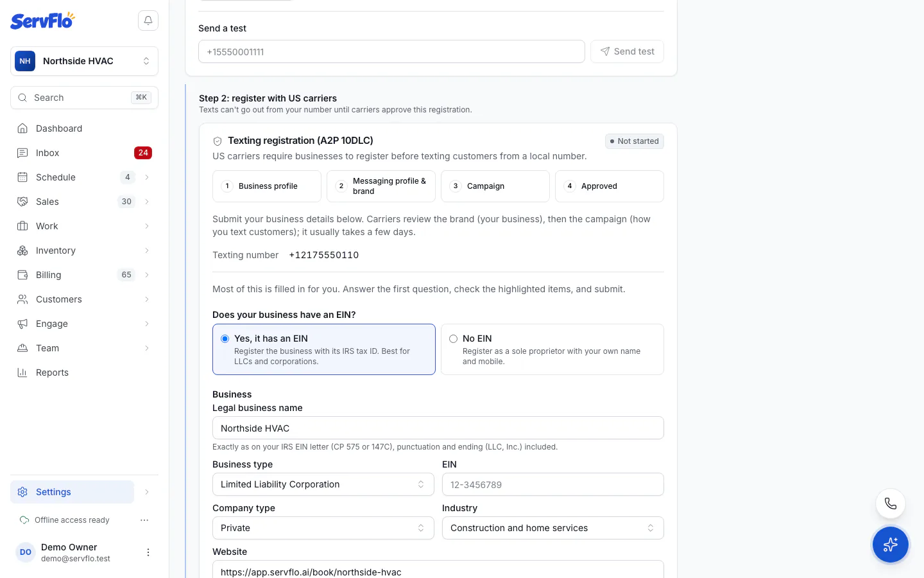Select the 'No EIN' radio option

pyautogui.click(x=454, y=338)
